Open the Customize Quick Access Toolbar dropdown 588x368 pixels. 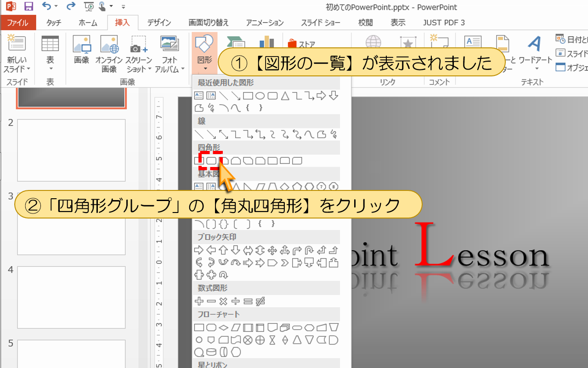[123, 6]
